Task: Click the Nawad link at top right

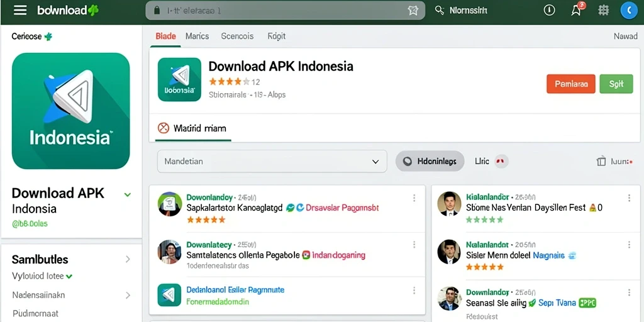Action: pos(626,36)
